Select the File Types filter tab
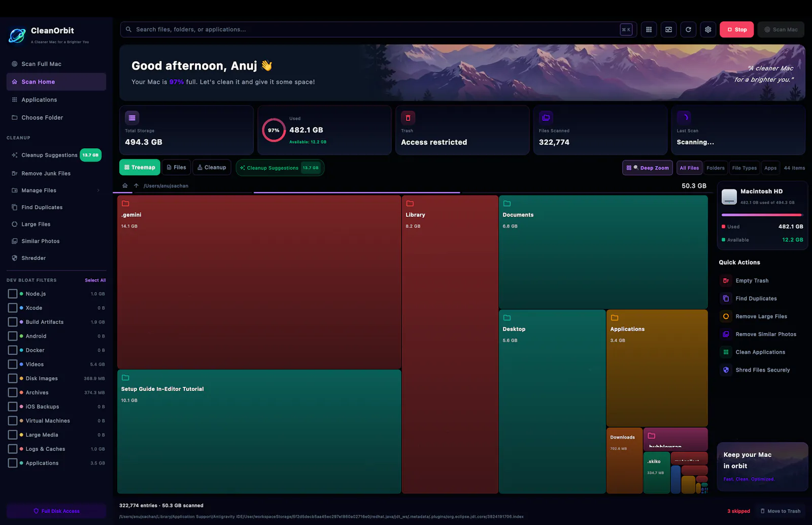Image resolution: width=812 pixels, height=525 pixels. pos(745,168)
